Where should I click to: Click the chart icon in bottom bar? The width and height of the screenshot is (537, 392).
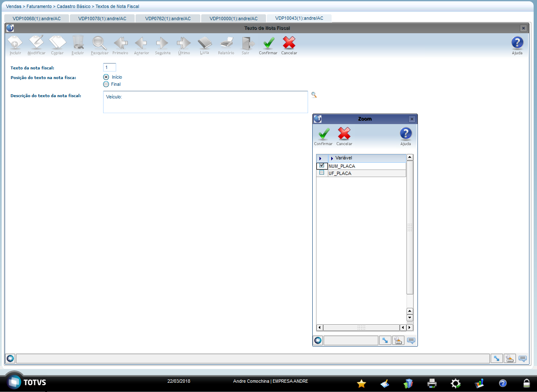pyautogui.click(x=479, y=383)
